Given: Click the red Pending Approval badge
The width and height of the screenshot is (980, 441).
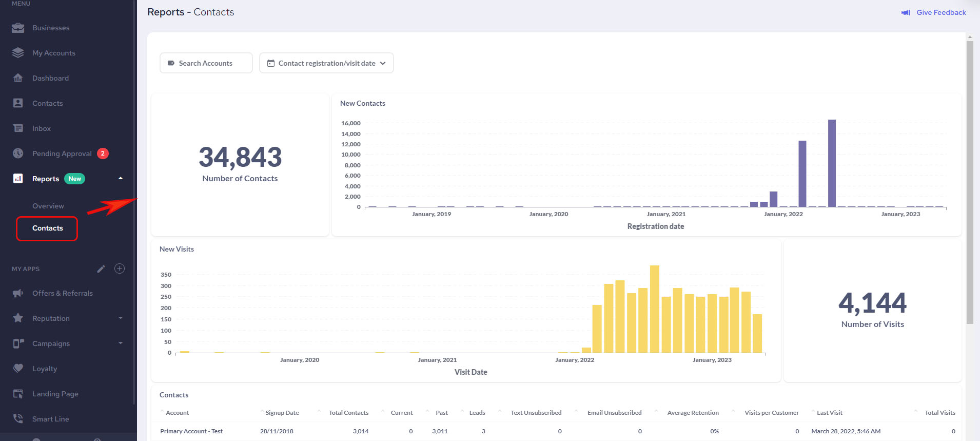Looking at the screenshot, I should [103, 154].
